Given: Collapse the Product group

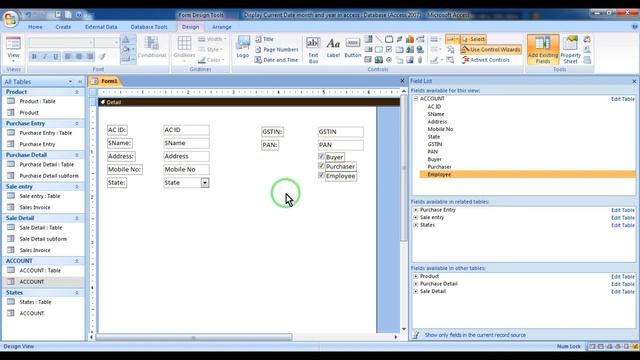Looking at the screenshot, I should pos(77,92).
